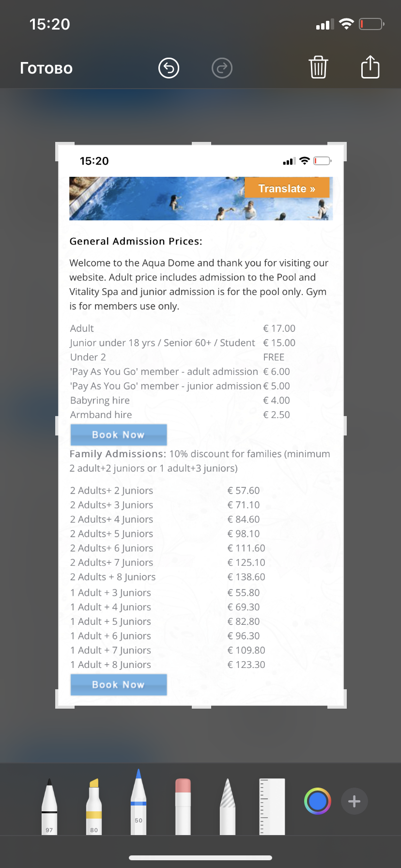Tap the redo arrow icon
The image size is (401, 868).
(222, 68)
